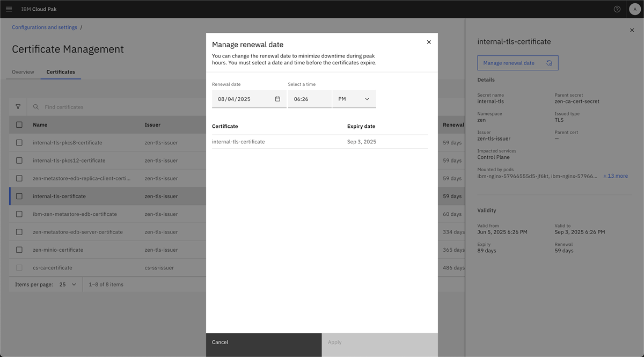Open the help question-mark icon
The width and height of the screenshot is (644, 357).
[617, 9]
